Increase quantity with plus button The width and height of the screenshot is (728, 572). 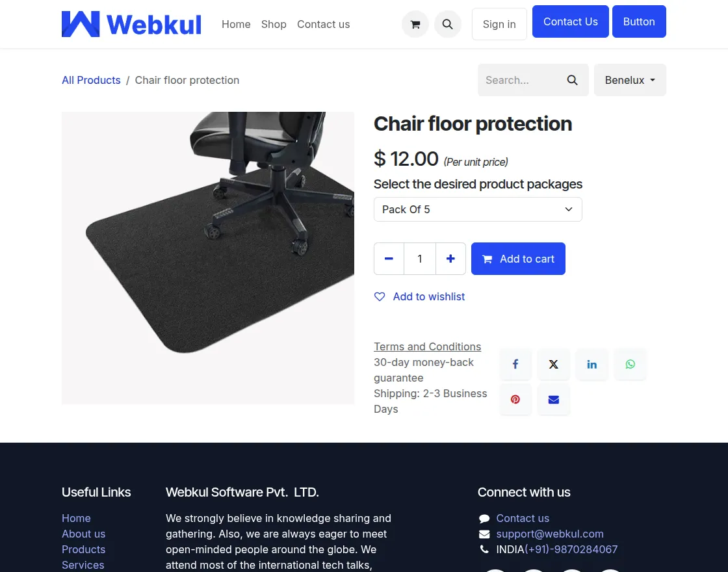[450, 259]
